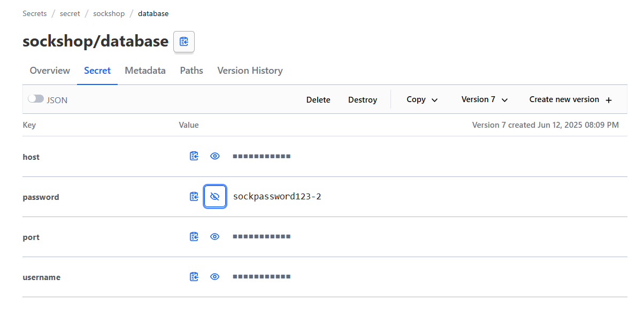Open the Version History tab
The height and width of the screenshot is (310, 644).
(x=250, y=71)
